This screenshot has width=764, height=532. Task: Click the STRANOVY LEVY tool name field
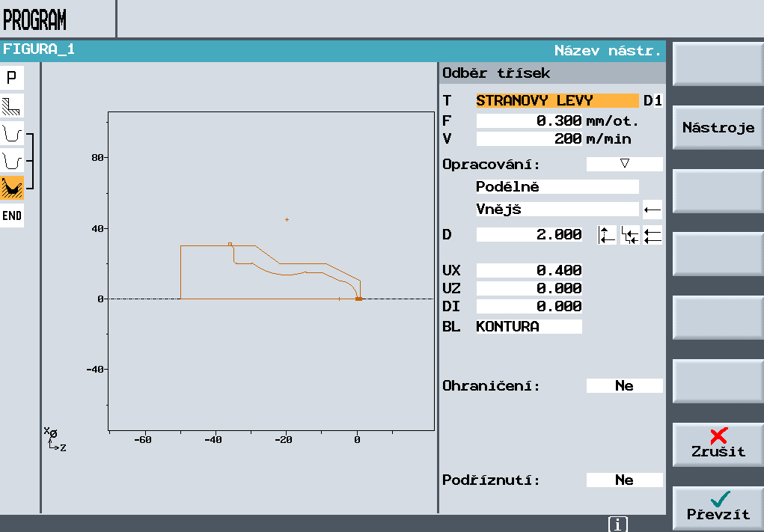pyautogui.click(x=557, y=100)
